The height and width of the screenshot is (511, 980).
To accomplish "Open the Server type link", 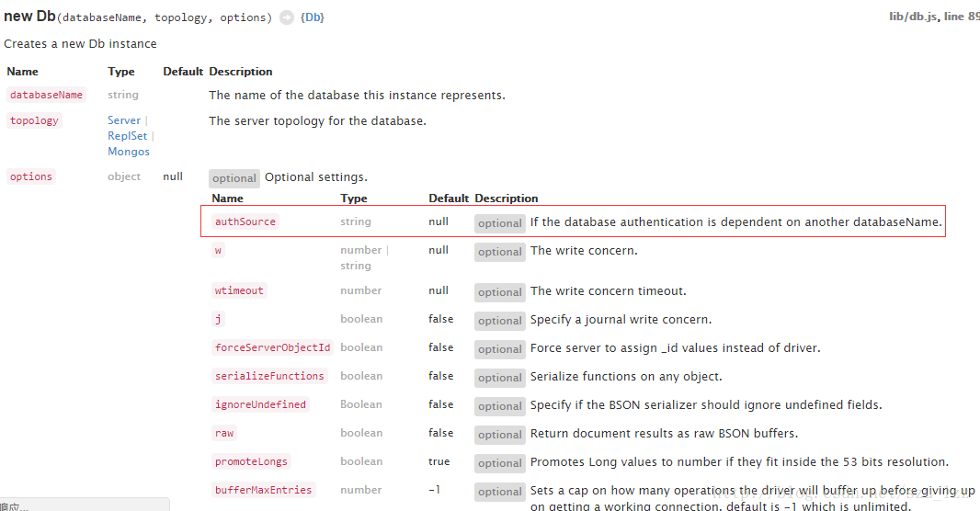I will click(x=124, y=120).
